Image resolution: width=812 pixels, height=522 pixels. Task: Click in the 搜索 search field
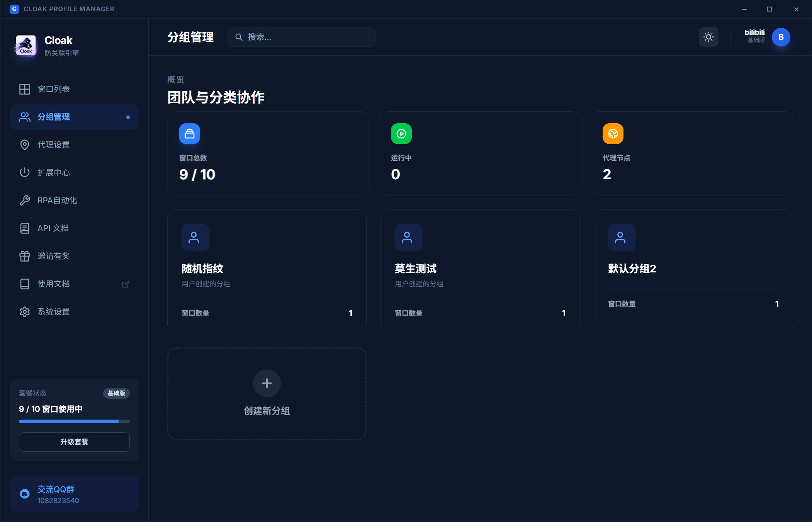tap(305, 37)
